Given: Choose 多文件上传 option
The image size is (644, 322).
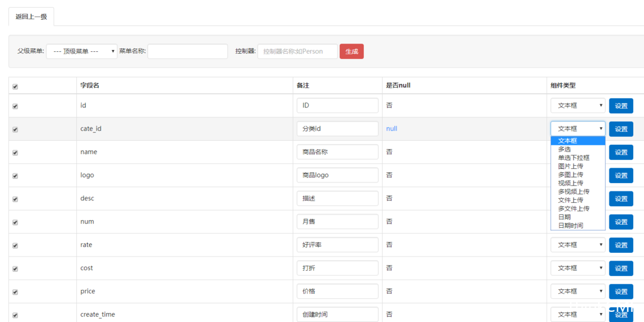Looking at the screenshot, I should 578,209.
